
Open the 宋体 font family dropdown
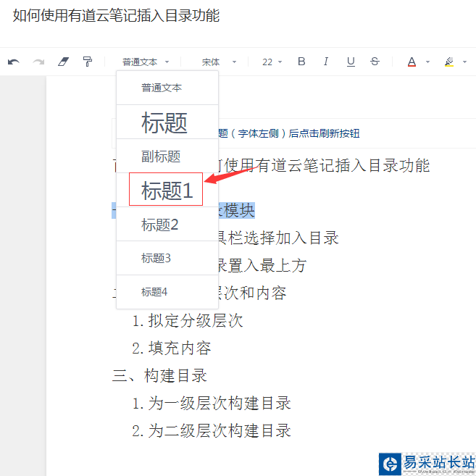pyautogui.click(x=219, y=62)
